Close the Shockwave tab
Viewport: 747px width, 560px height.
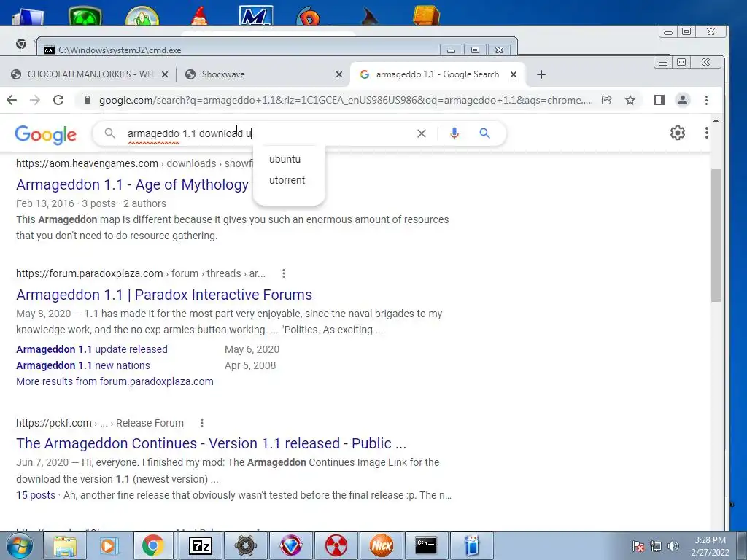pyautogui.click(x=339, y=74)
